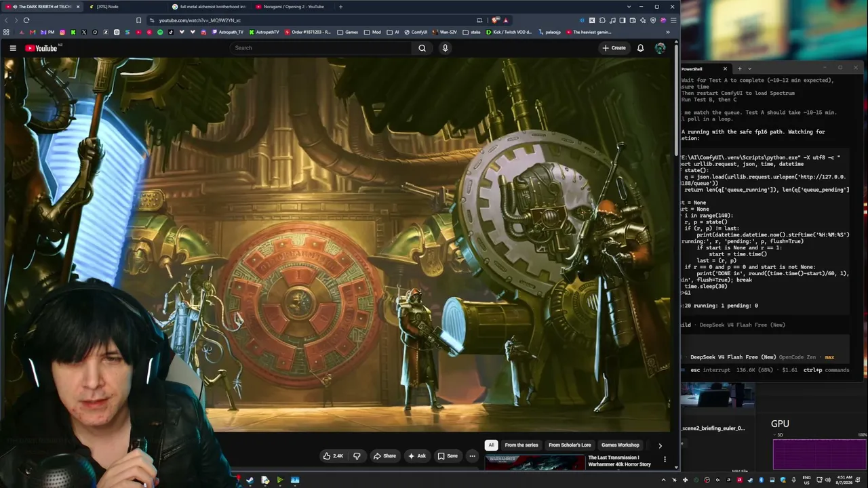The height and width of the screenshot is (488, 868).
Task: Show more filter chips with the arrow
Action: click(660, 446)
